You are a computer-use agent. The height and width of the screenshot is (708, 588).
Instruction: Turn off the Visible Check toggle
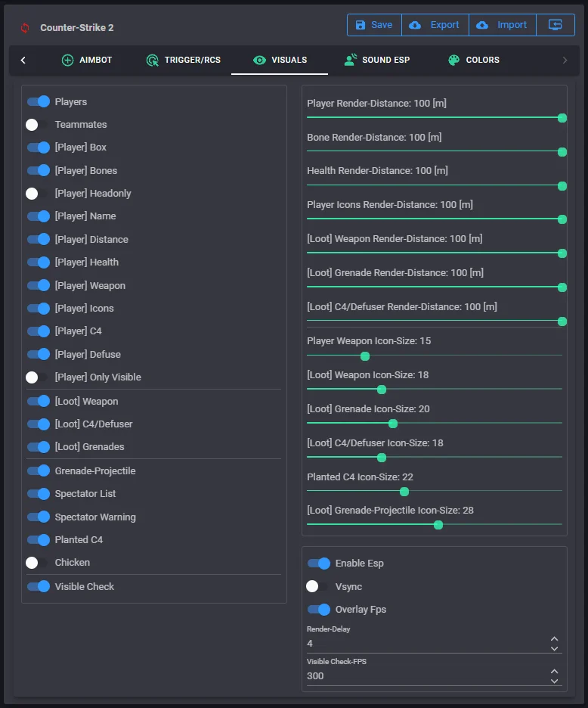pyautogui.click(x=39, y=586)
